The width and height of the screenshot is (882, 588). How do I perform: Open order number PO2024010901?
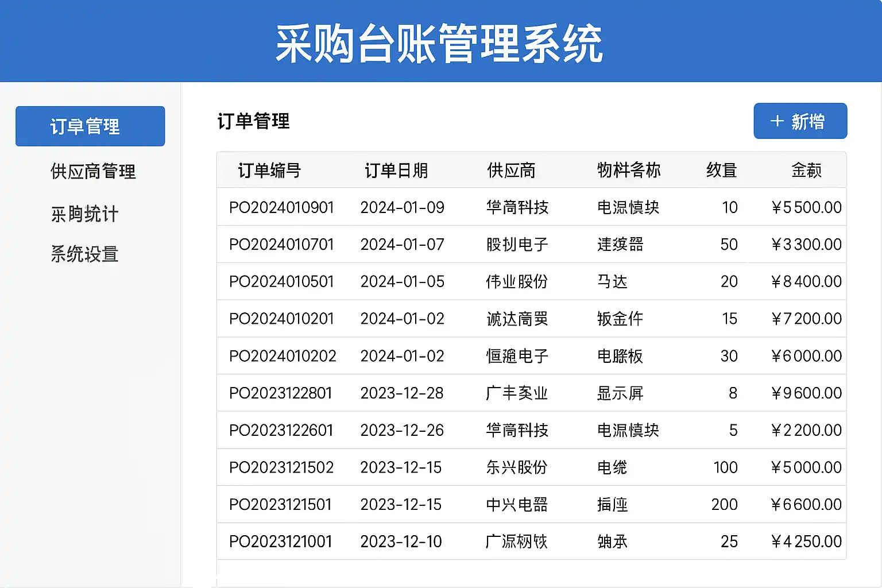pyautogui.click(x=281, y=207)
